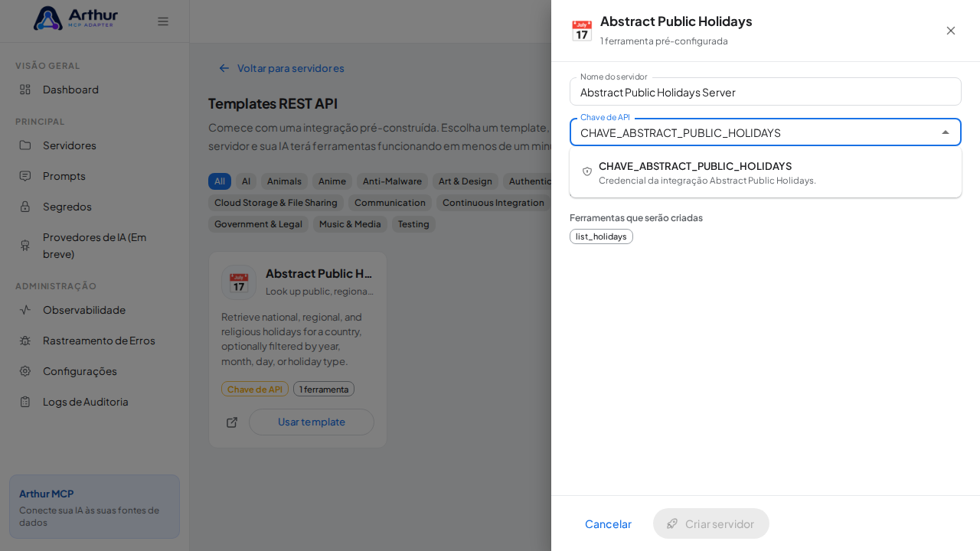The width and height of the screenshot is (980, 551).
Task: Click the Templates REST API heading
Action: [273, 103]
